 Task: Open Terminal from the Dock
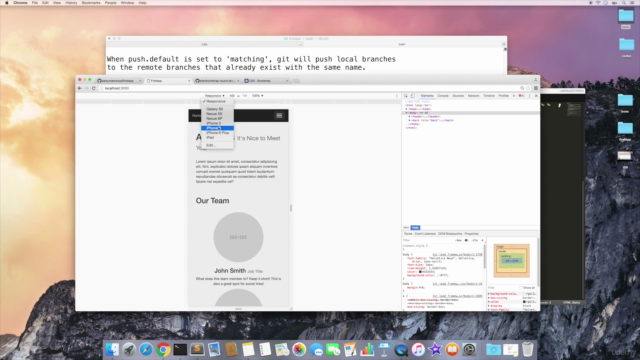[180, 349]
